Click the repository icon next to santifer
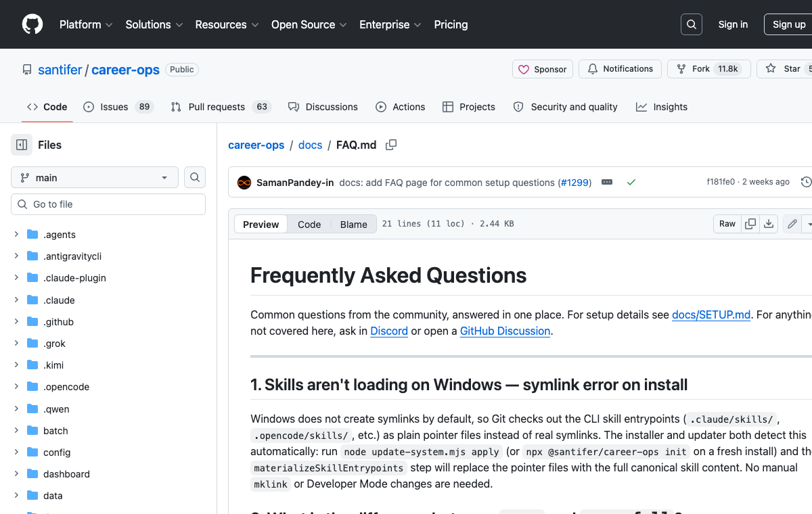This screenshot has width=812, height=514. coord(27,70)
